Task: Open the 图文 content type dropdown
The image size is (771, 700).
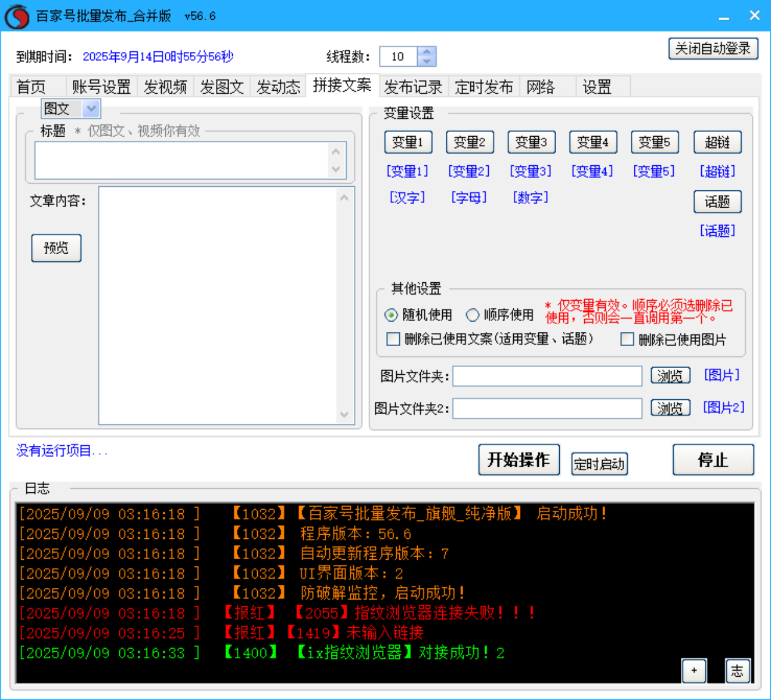Action: tap(91, 109)
